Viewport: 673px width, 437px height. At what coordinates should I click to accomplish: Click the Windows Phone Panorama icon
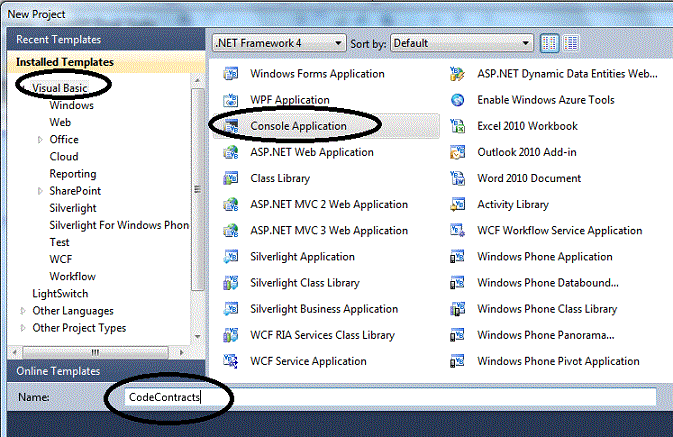point(458,336)
